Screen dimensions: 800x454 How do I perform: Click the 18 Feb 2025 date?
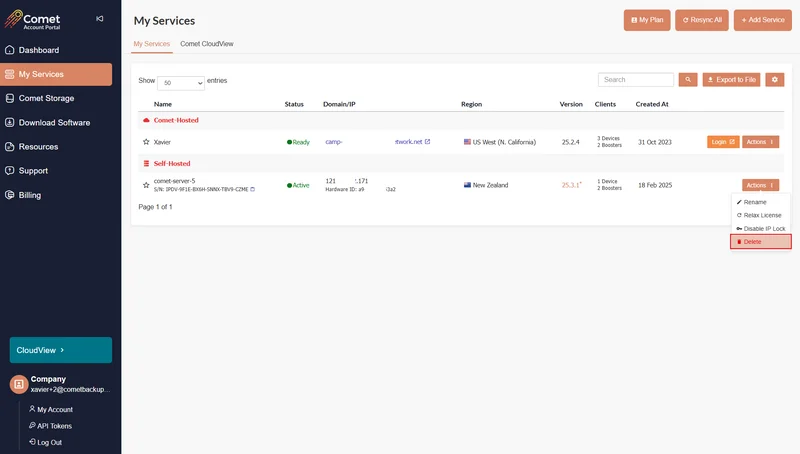pos(655,185)
